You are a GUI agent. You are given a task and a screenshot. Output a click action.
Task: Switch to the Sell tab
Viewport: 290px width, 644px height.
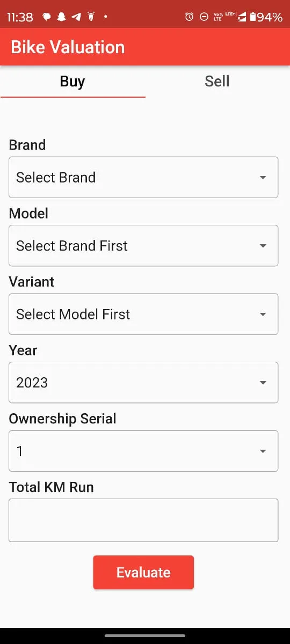coord(217,82)
